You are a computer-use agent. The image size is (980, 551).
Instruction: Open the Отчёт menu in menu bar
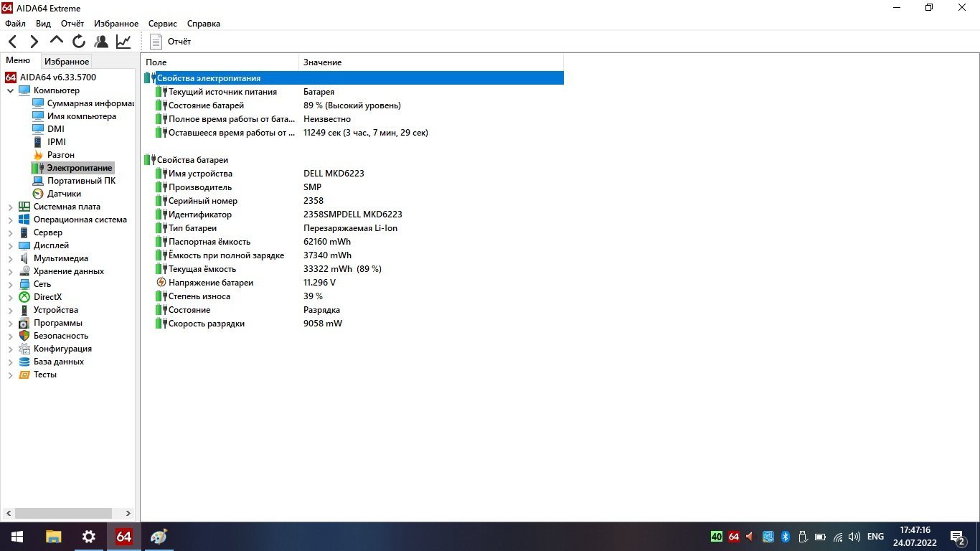(72, 24)
